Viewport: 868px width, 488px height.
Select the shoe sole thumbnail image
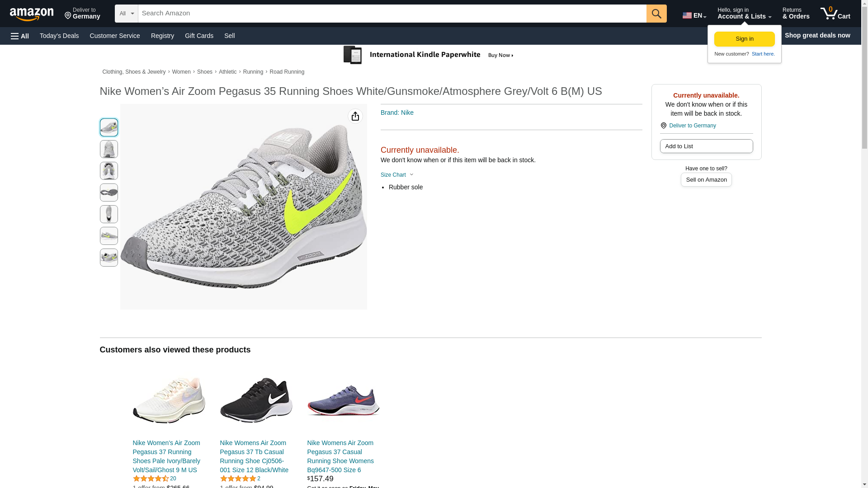pyautogui.click(x=109, y=192)
